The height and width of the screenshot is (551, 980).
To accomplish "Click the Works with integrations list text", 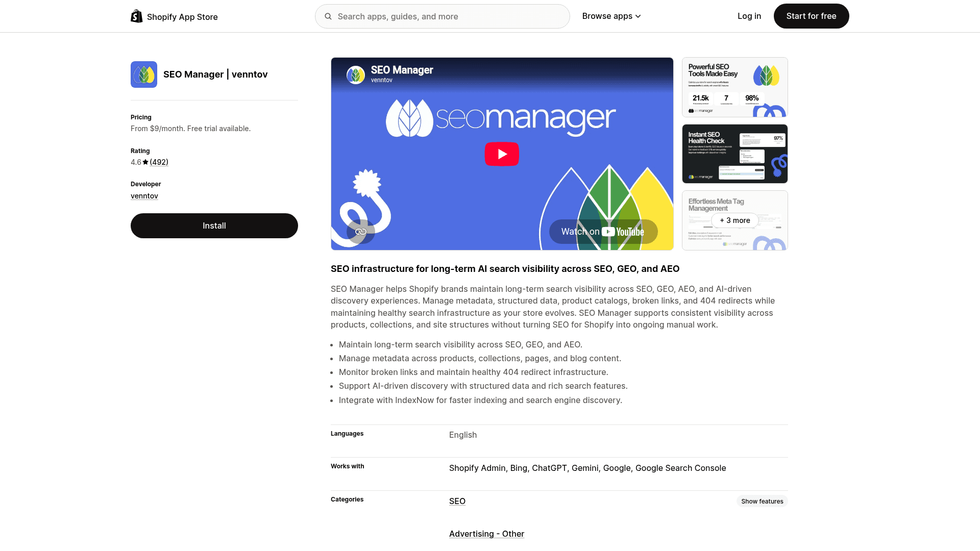I will pyautogui.click(x=587, y=468).
